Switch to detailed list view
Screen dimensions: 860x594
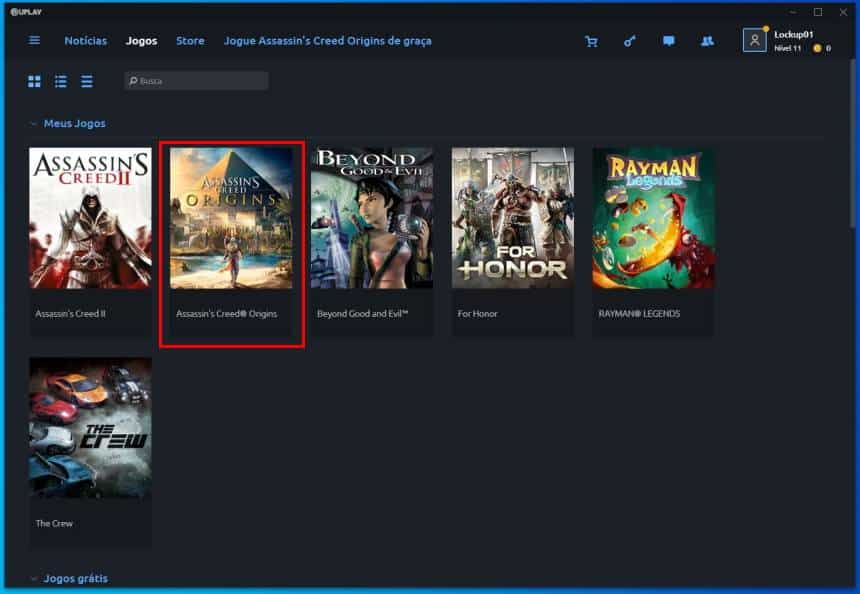point(60,81)
